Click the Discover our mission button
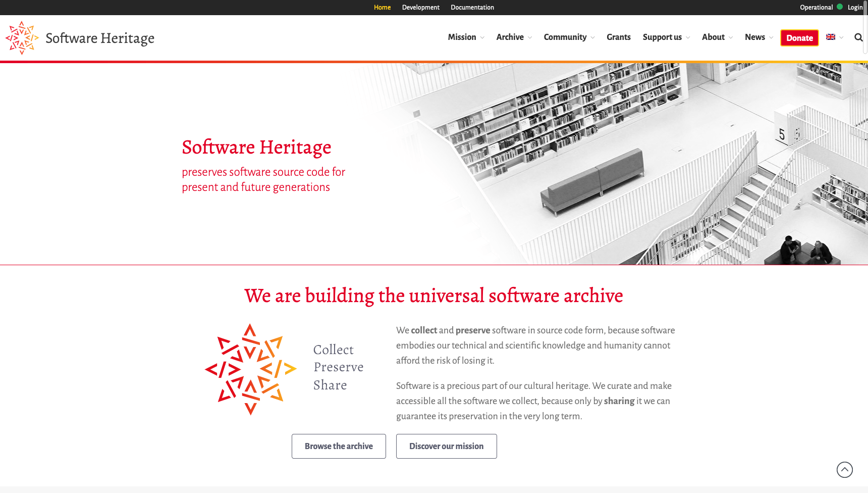Viewport: 868px width, 493px height. 446,446
